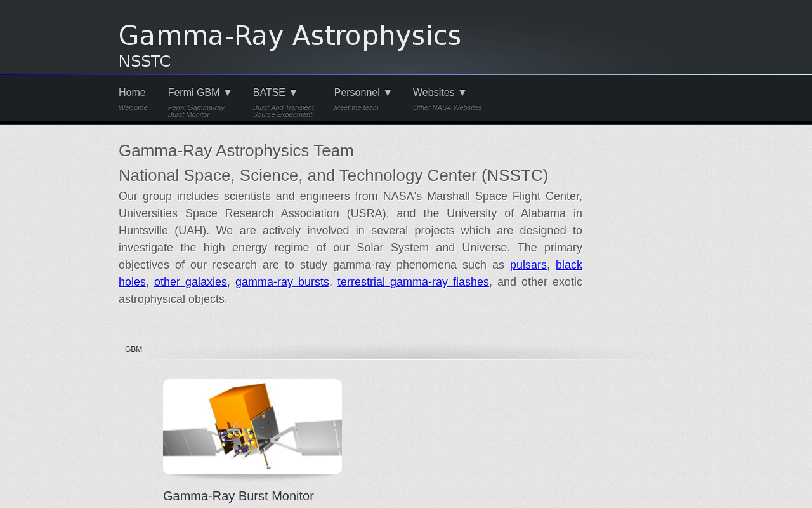Click the 'Fermi Gamma-ray Burst Monitor' caption
812x508 pixels.
(197, 111)
